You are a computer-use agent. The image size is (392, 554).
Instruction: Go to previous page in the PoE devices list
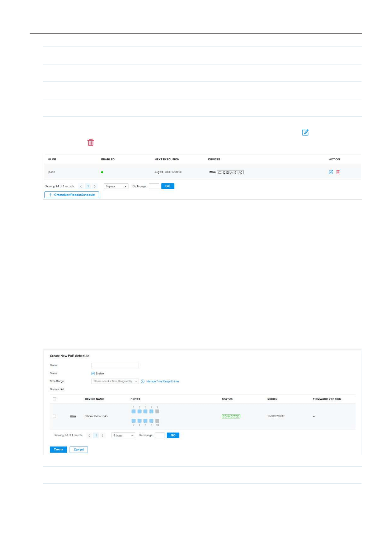tap(89, 436)
